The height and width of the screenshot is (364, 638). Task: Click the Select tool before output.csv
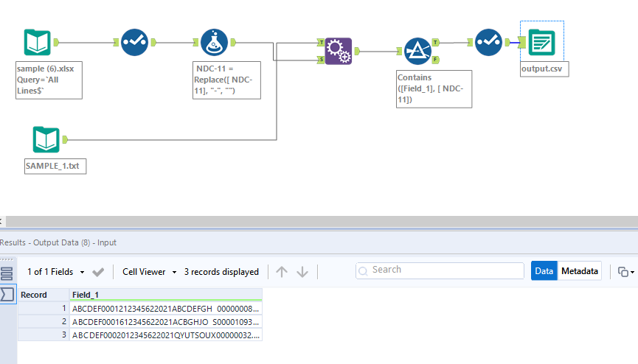(x=489, y=42)
